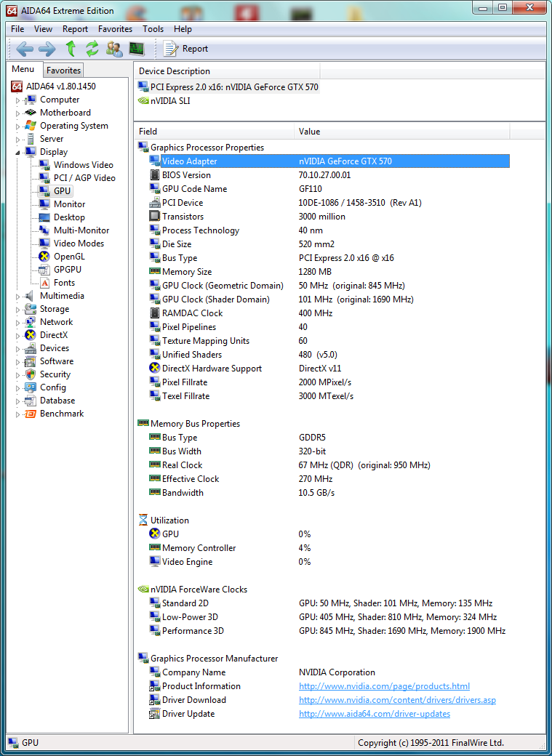The width and height of the screenshot is (552, 756).
Task: Open the Report menu
Action: coord(76,29)
